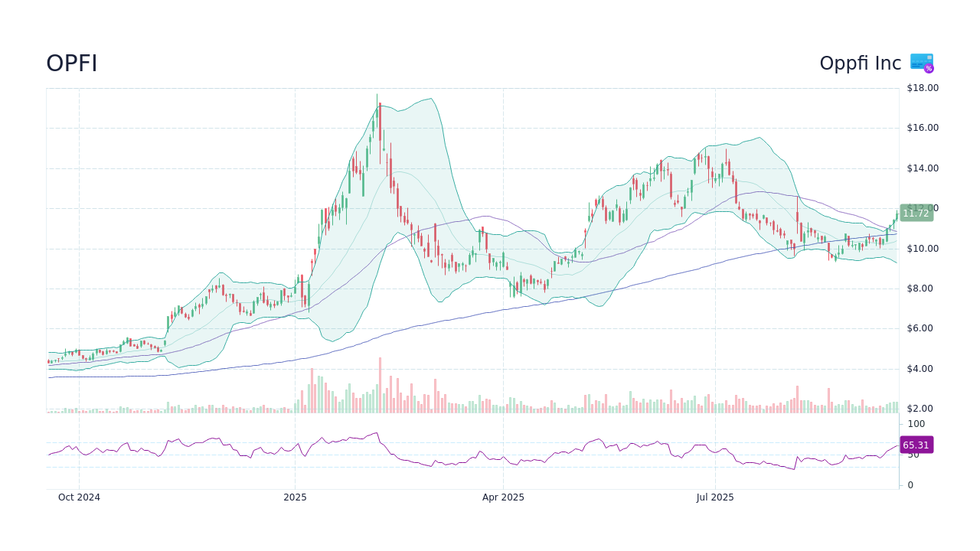
Task: Click the Oct 2024 axis label
Action: pyautogui.click(x=79, y=497)
